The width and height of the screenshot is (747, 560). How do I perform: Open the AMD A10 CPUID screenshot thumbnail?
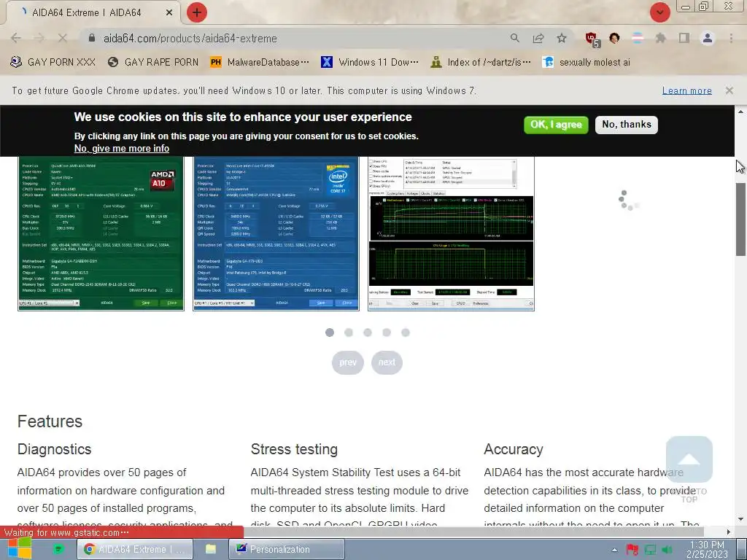tap(101, 233)
